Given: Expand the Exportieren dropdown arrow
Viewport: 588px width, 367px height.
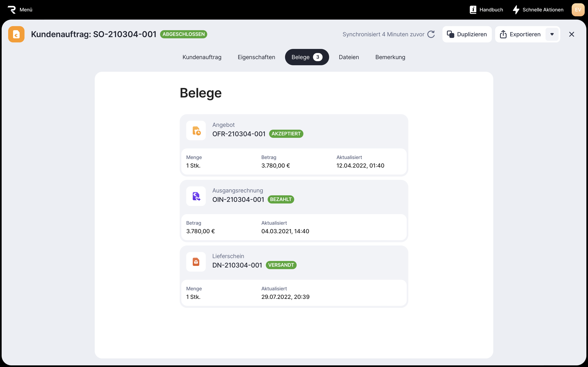Looking at the screenshot, I should click(552, 34).
